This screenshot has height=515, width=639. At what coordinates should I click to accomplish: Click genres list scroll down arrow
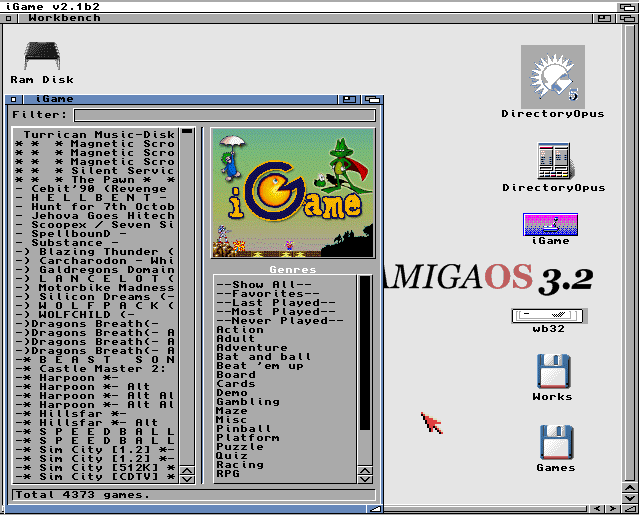(x=365, y=479)
